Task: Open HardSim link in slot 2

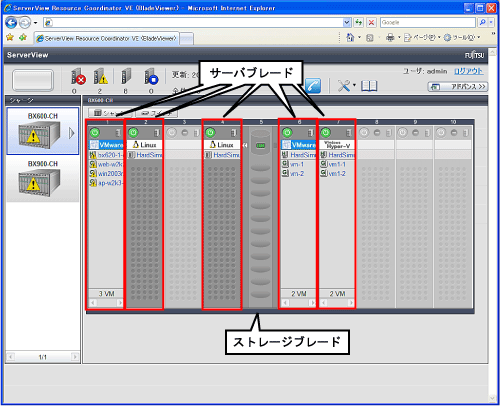Action: click(149, 155)
